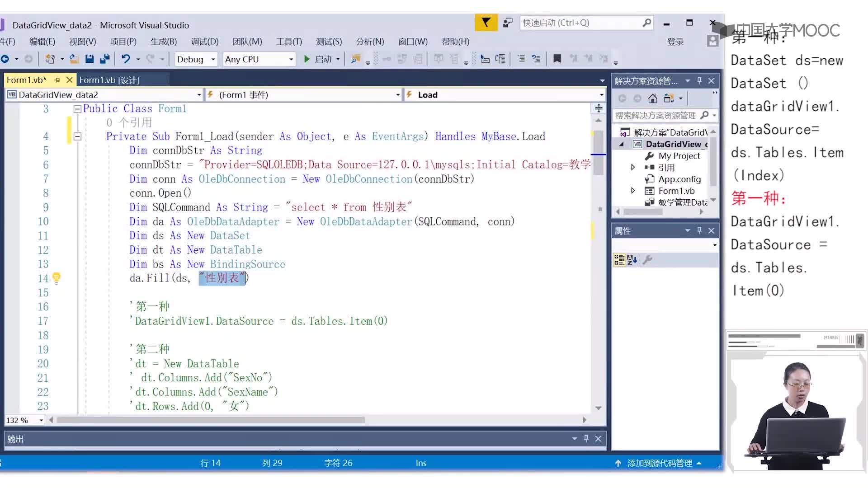The width and height of the screenshot is (868, 488).
Task: Open the (Form1 事件) object dropdown
Action: pos(303,94)
